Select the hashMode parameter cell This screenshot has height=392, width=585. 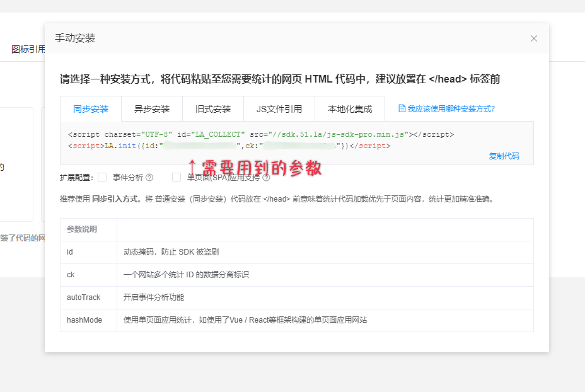[x=88, y=320]
